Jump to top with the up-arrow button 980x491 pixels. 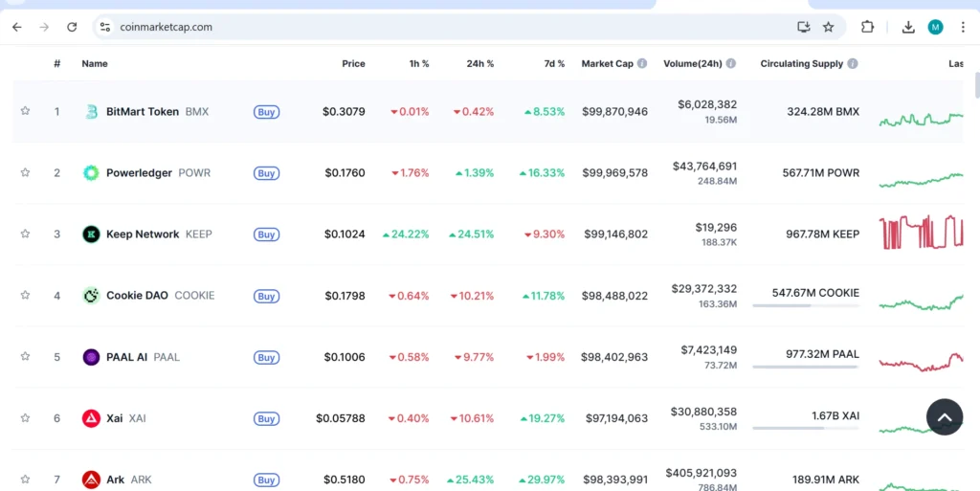[945, 416]
